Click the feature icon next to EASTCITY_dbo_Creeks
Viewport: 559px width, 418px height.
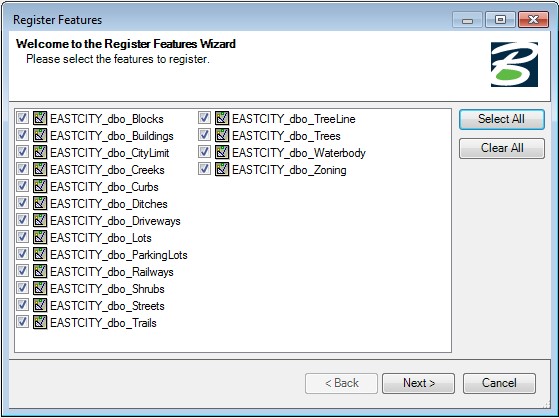(x=40, y=169)
